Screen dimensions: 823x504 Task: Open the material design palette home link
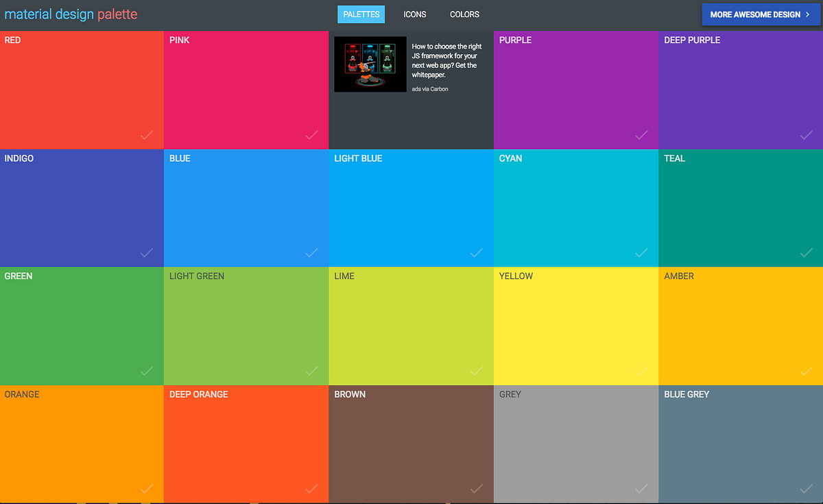click(71, 14)
